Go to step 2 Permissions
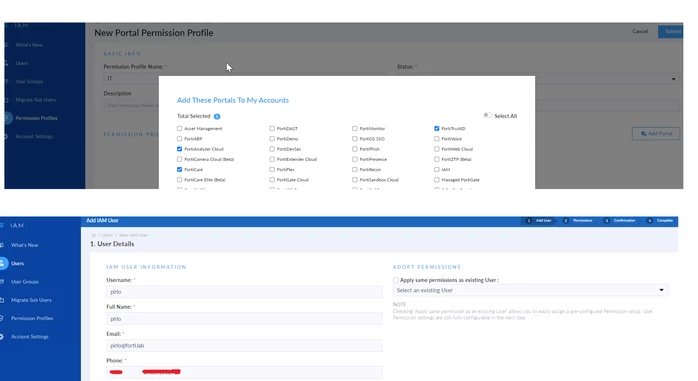This screenshot has height=381, width=698. pos(577,220)
